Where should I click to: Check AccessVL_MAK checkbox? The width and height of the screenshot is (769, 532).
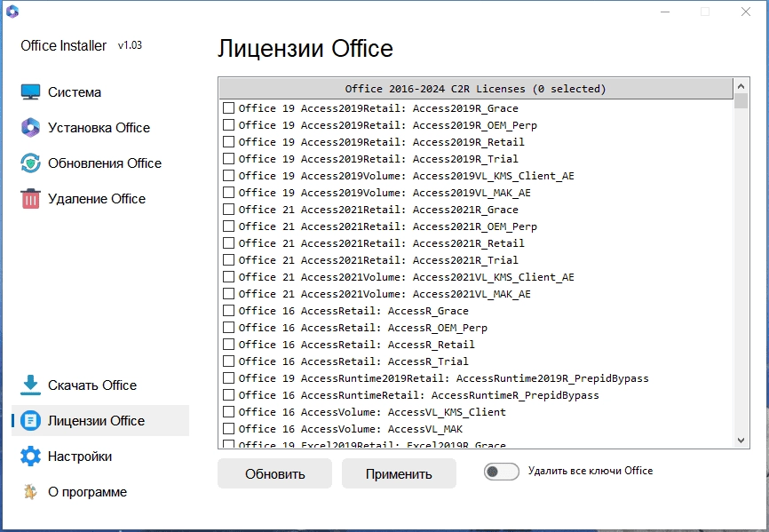tap(228, 429)
